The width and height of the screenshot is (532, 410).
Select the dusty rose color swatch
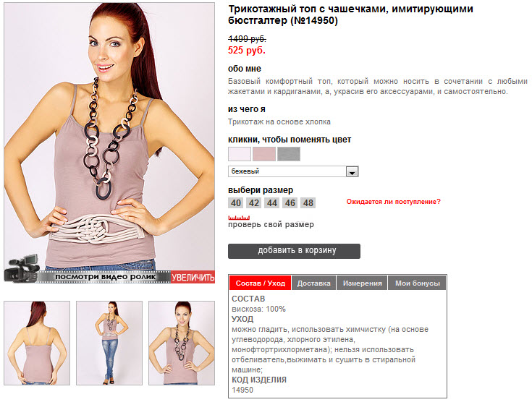point(264,154)
